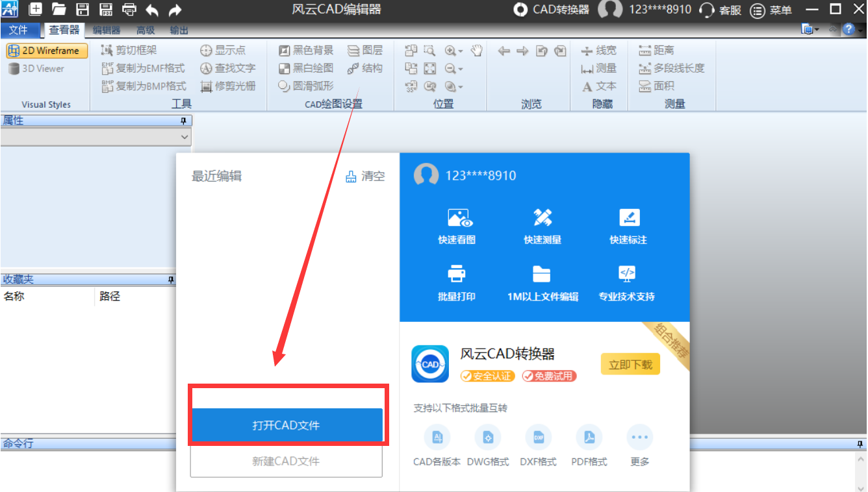Viewport: 868px width, 492px height.
Task: Select 3D Viewer visual style
Action: click(36, 68)
